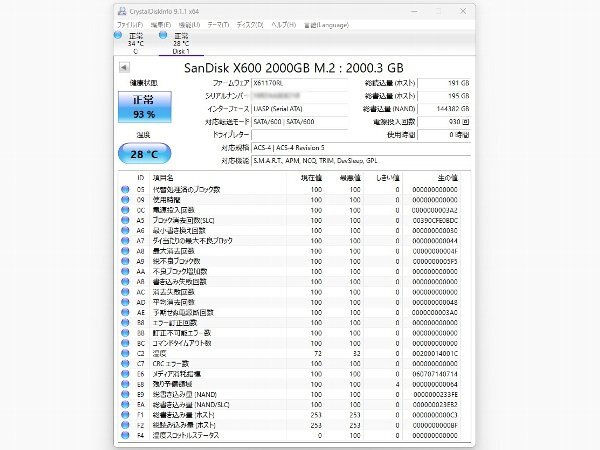Screen dimensions: 600x450
Task: Click the status orb for attribute A5
Action: click(125, 220)
